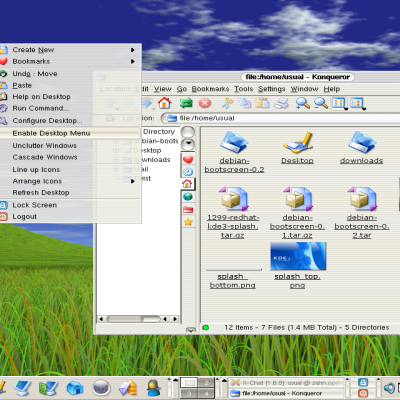The width and height of the screenshot is (400, 400).
Task: Expand the Create New submenu arrow
Action: pos(133,50)
